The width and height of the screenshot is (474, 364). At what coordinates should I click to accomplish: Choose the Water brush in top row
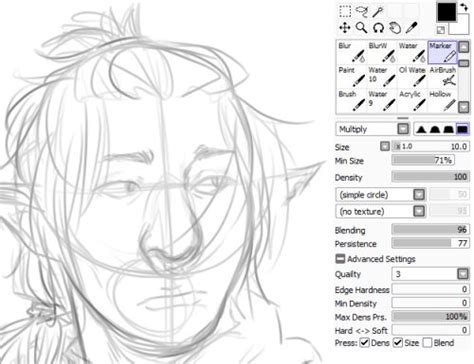pos(412,52)
